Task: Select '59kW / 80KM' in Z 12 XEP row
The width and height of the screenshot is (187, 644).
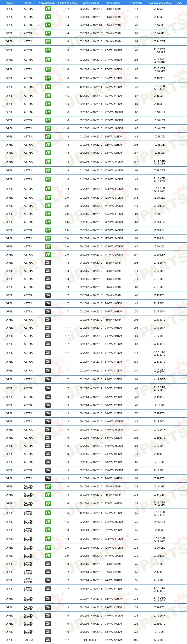Action: (114, 9)
